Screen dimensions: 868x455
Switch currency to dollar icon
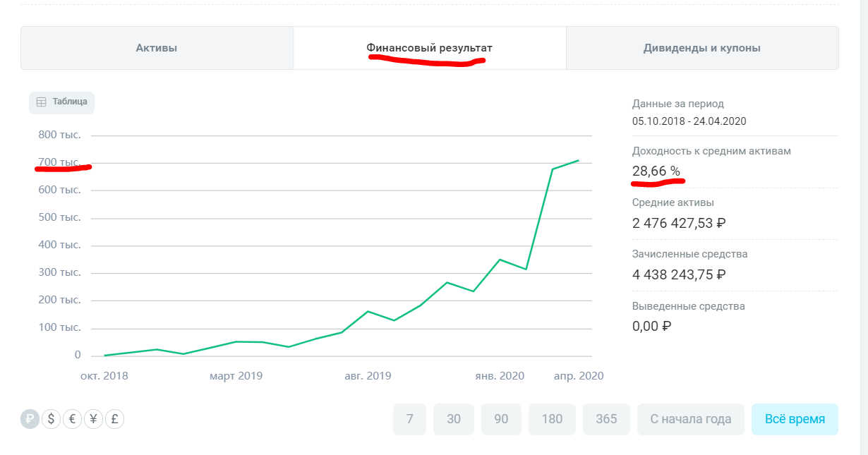point(51,419)
